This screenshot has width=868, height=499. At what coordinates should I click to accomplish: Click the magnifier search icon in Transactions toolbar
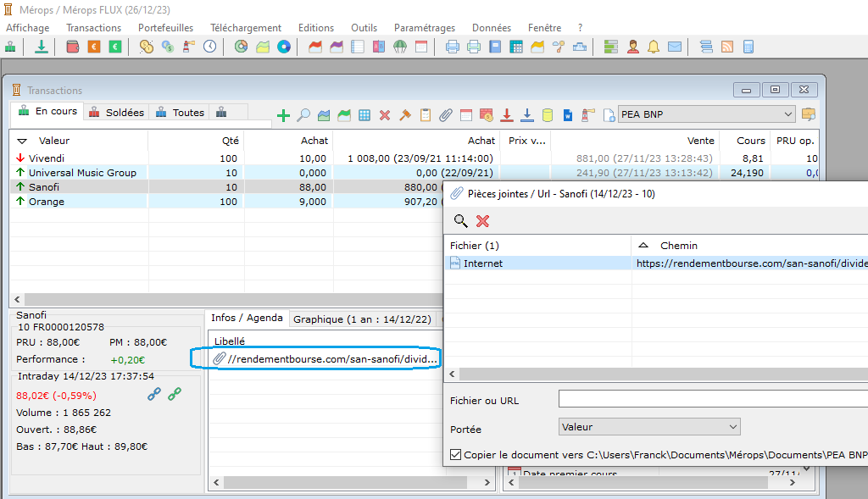tap(303, 115)
